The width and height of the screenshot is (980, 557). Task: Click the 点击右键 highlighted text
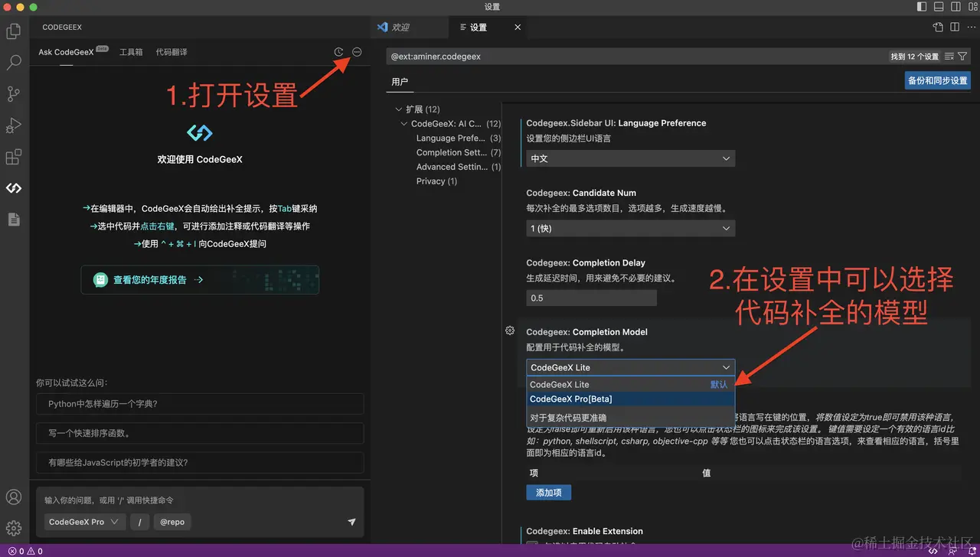click(158, 226)
